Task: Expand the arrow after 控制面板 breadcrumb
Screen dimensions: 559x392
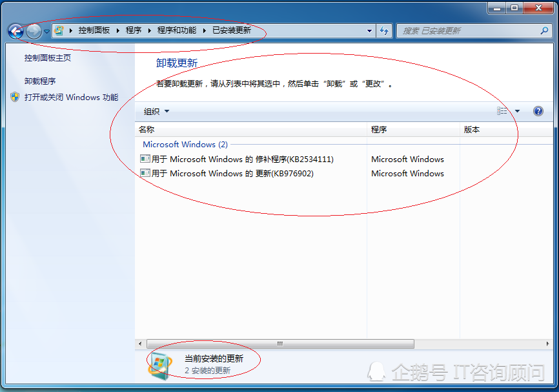Action: (117, 30)
